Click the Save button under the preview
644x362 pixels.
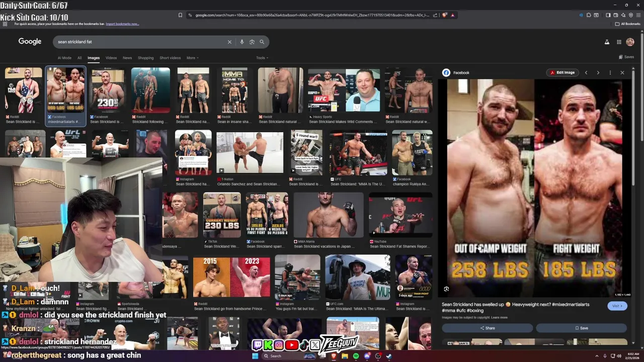581,328
